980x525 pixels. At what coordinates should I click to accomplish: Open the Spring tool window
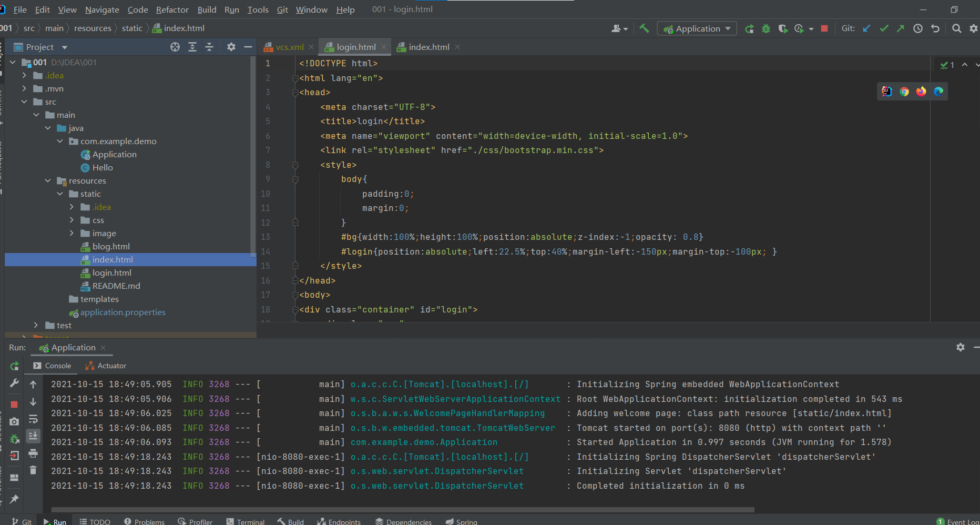[x=461, y=521]
